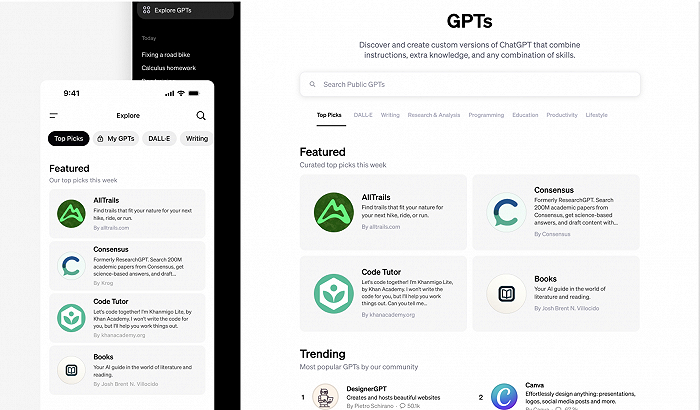Click 'Our top picks this week' on mobile
This screenshot has height=410, width=700.
tap(83, 180)
